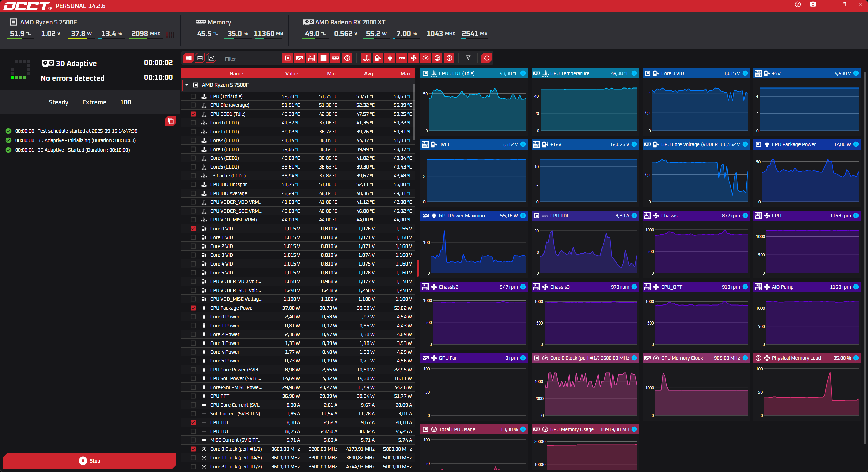Toggle the temperature sensors filter icon
Image resolution: width=868 pixels, height=472 pixels.
click(x=366, y=58)
